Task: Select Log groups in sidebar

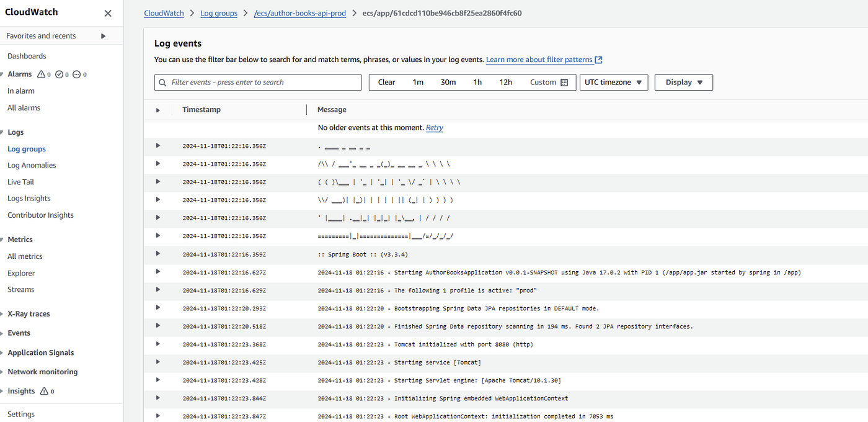Action: [27, 149]
